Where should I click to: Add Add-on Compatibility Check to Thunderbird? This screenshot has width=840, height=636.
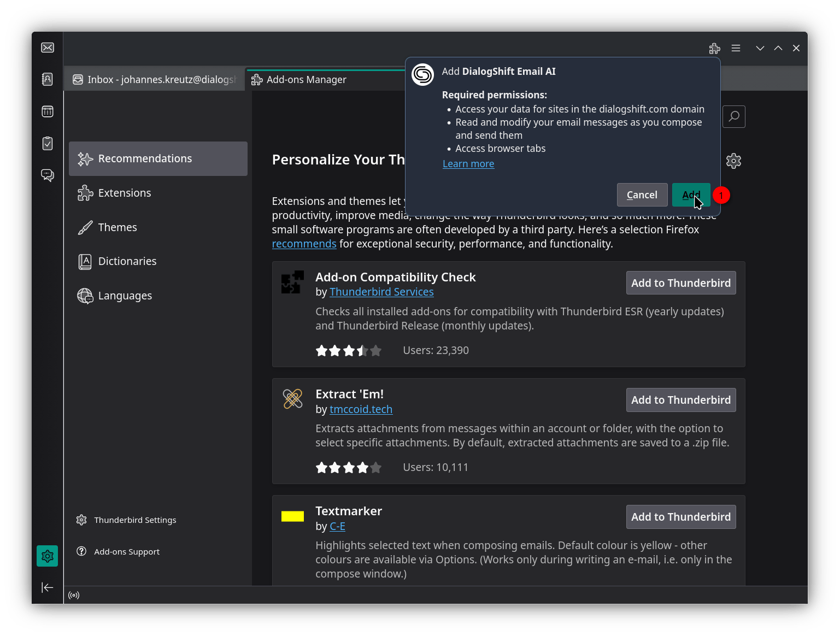click(681, 283)
